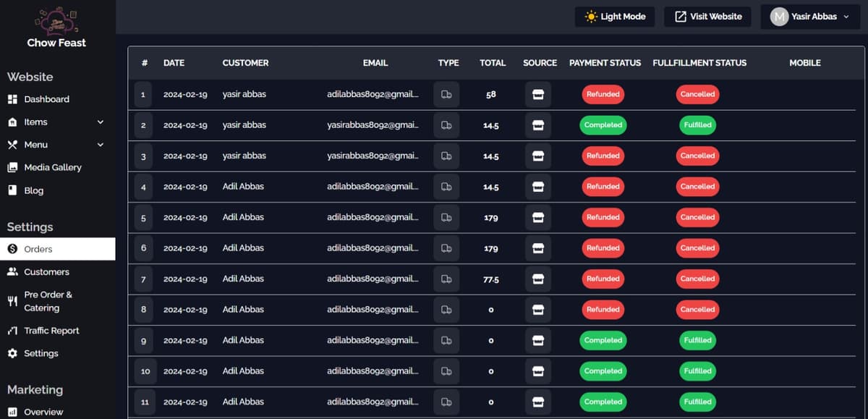Open the Yasir Abbas account dropdown
This screenshot has height=419, width=868.
pos(810,16)
